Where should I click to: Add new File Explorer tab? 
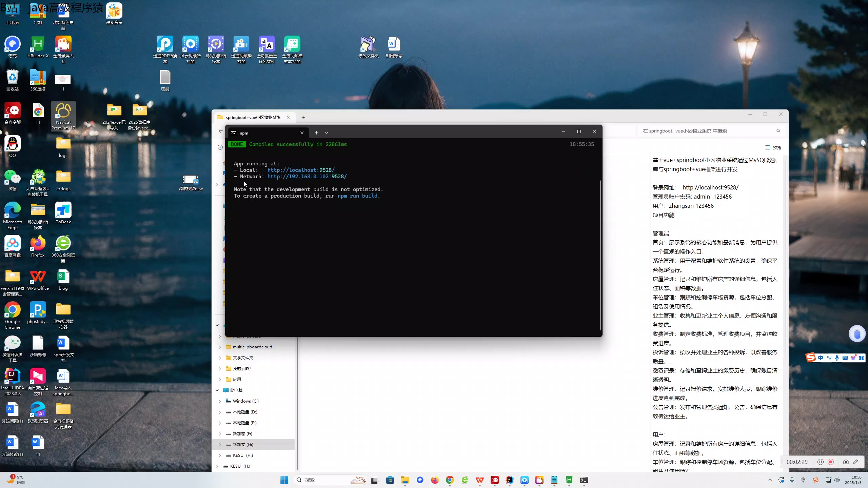tap(303, 117)
